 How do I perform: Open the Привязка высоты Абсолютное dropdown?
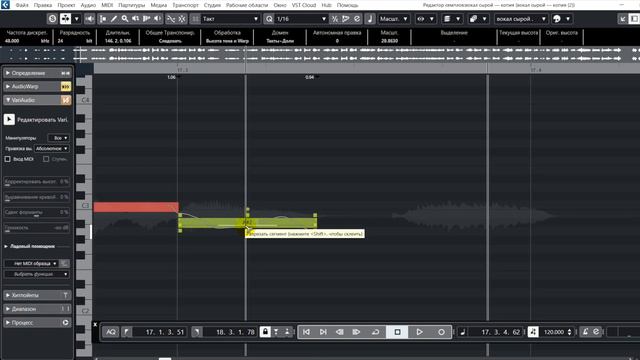pyautogui.click(x=52, y=149)
